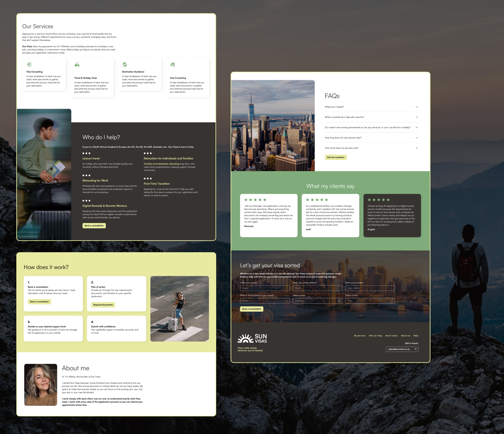Image resolution: width=504 pixels, height=434 pixels.
Task: Expand the 'Which countries do I help with visas for?' FAQ
Action: (371, 117)
